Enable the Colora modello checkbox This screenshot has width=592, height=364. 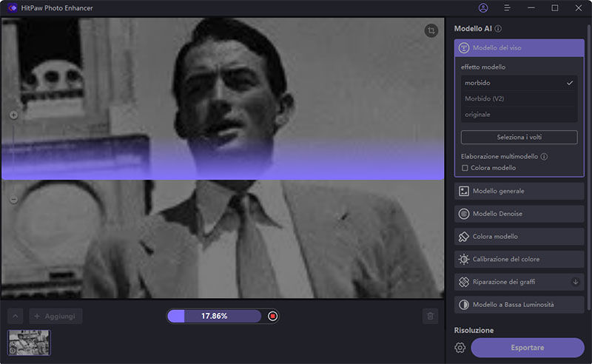click(465, 168)
